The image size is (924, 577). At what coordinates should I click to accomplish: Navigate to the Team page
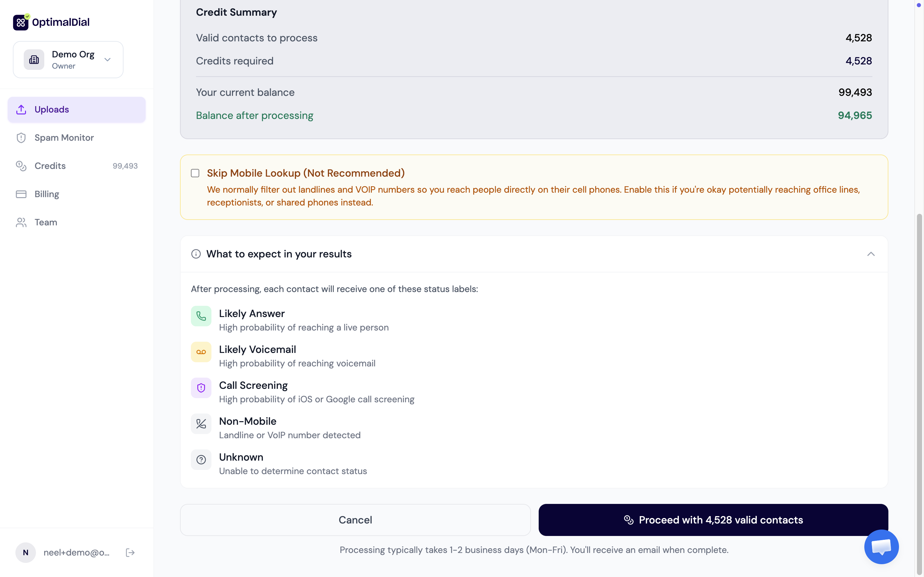pyautogui.click(x=46, y=222)
